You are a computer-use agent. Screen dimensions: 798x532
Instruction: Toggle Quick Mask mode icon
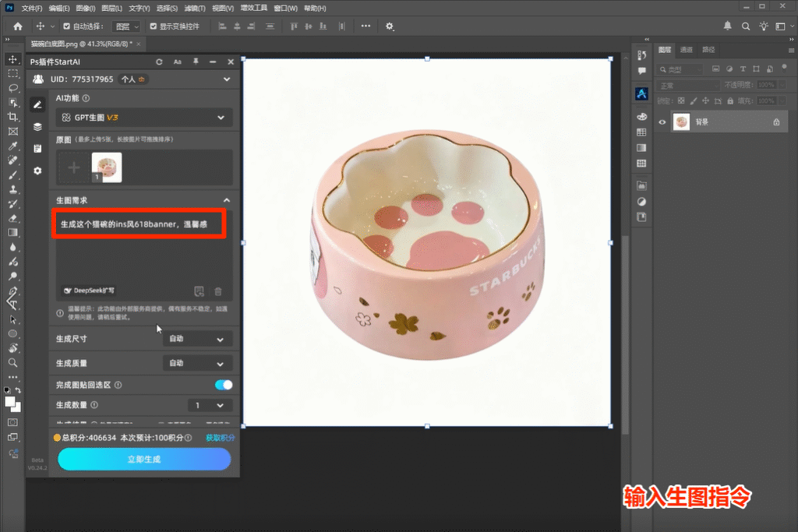(12, 422)
